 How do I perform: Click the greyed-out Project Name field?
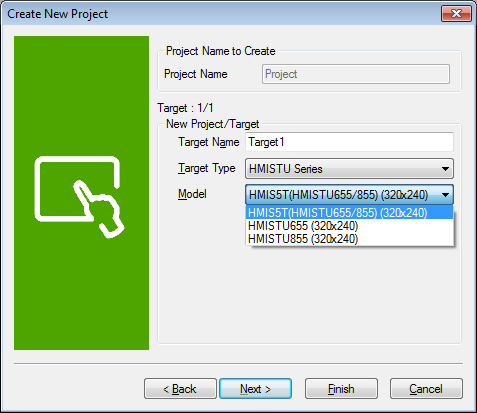[356, 74]
